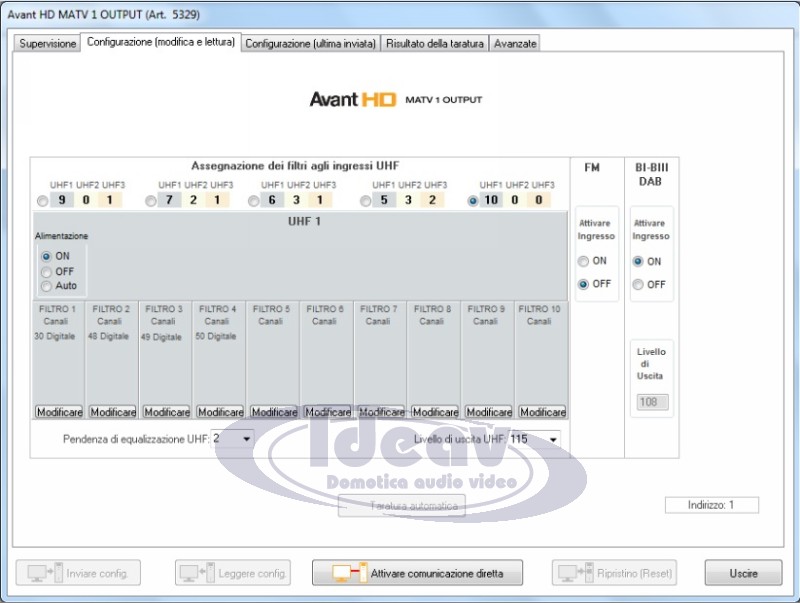Select the 7 2 1 filter assignment
Screen dimensions: 800x603
coord(151,201)
